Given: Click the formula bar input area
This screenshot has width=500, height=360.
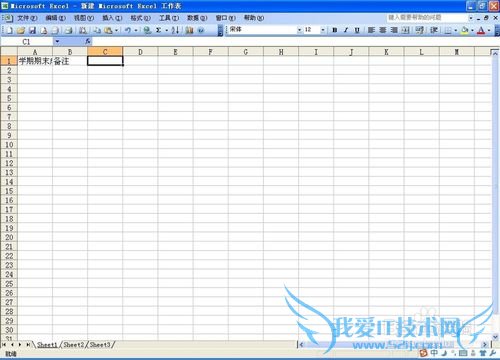Looking at the screenshot, I should (x=295, y=42).
